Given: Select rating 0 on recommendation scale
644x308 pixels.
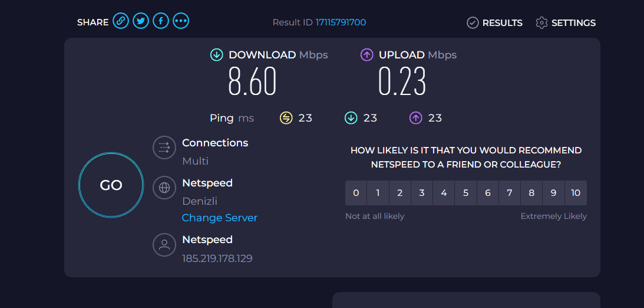Looking at the screenshot, I should tap(356, 193).
